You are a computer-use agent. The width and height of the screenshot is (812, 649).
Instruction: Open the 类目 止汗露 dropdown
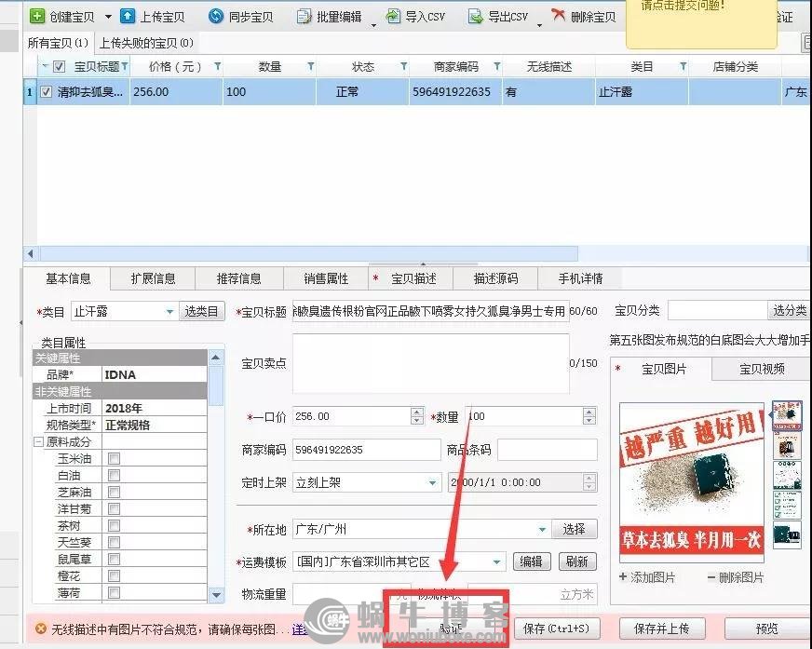169,311
